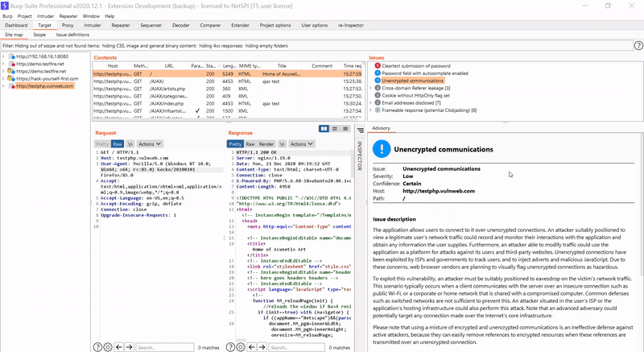
Task: Expand http://demo.testfire.net tree node
Action: [3, 64]
